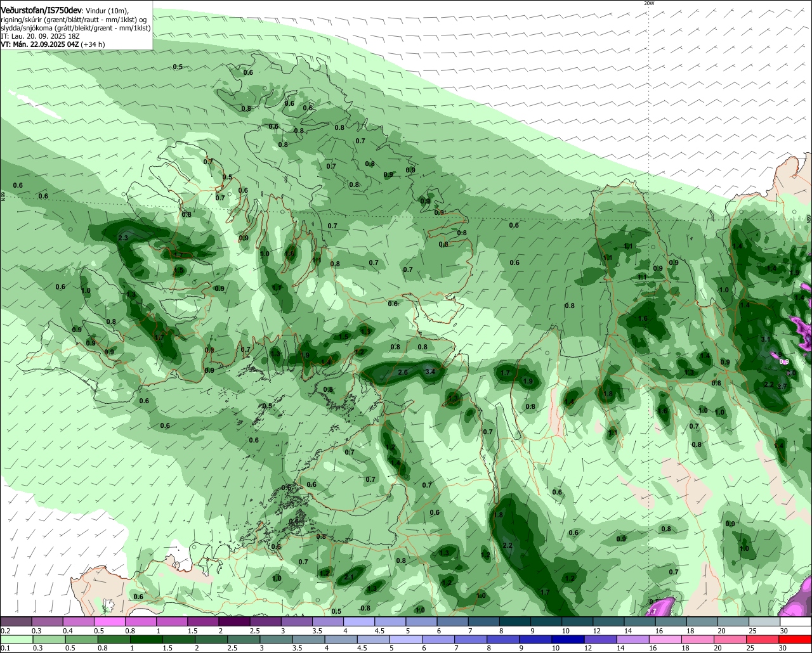Select the dark teal 8 mm snow legend swatch

click(x=515, y=622)
